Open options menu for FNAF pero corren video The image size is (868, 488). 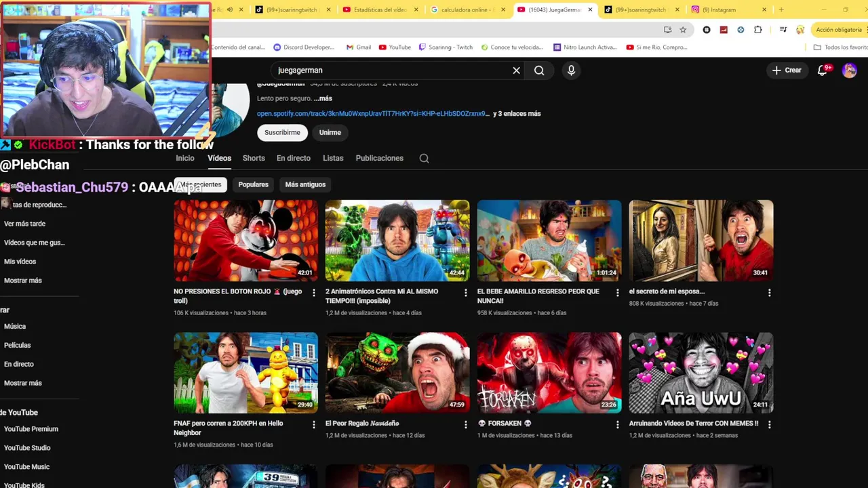pos(313,424)
